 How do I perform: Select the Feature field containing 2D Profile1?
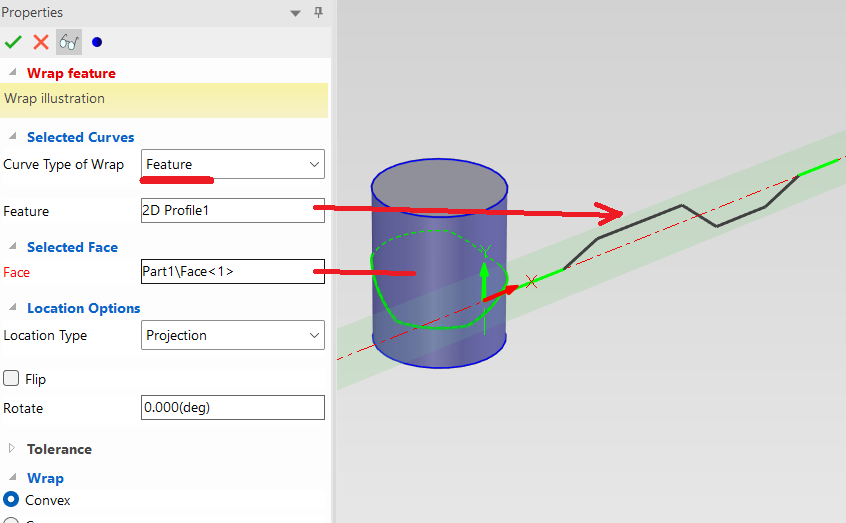pos(233,210)
